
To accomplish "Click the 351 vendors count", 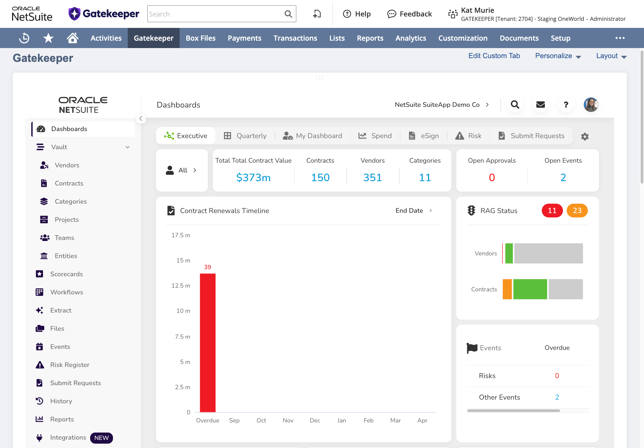I will (x=373, y=177).
